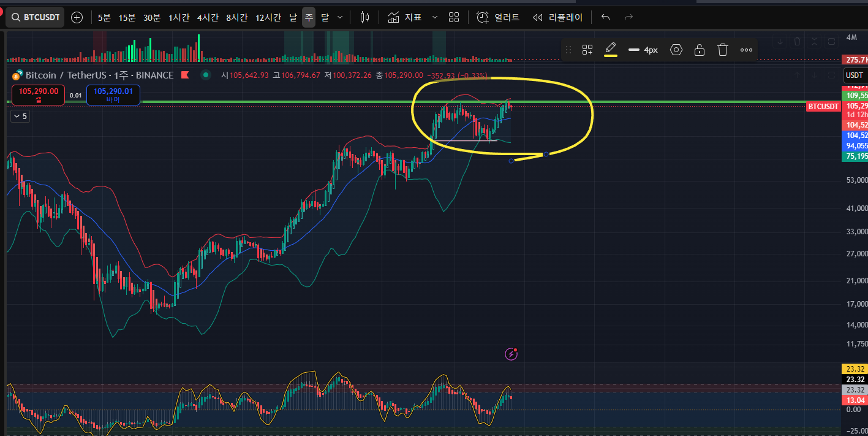Click the purple lightning bolt event icon
The width and height of the screenshot is (868, 436).
[x=511, y=354]
